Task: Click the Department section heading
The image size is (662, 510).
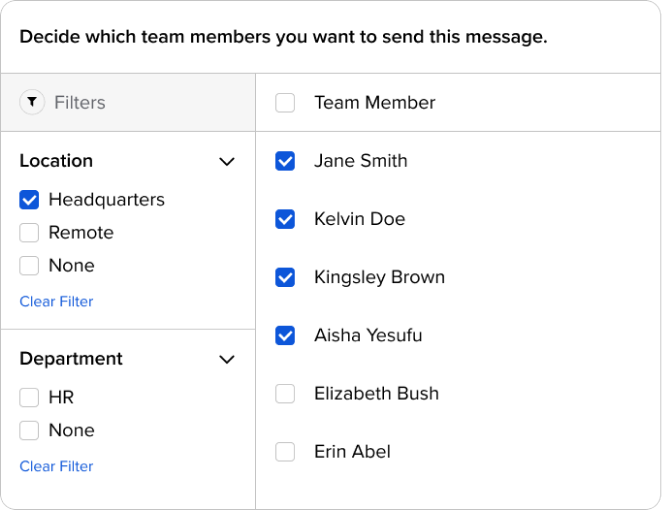Action: pyautogui.click(x=71, y=359)
